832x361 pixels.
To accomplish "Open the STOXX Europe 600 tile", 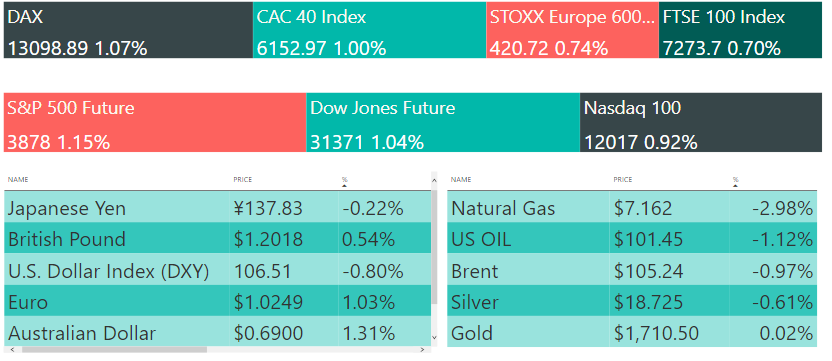I will [573, 30].
